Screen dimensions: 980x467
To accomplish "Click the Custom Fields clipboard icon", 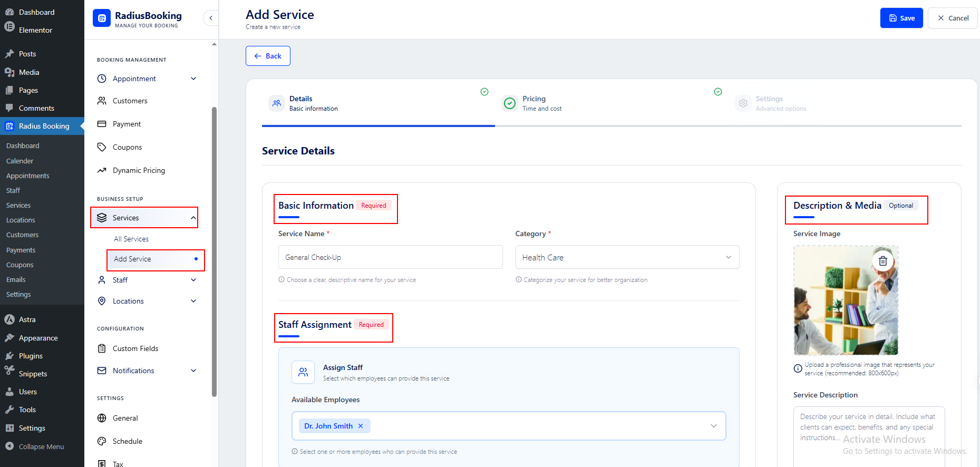I will (102, 348).
